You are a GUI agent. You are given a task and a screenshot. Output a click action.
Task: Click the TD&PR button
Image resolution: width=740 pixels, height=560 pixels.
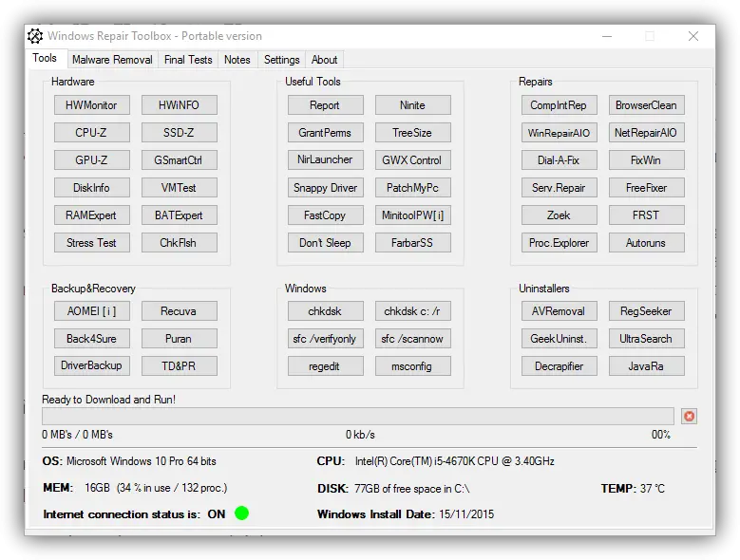pos(180,365)
